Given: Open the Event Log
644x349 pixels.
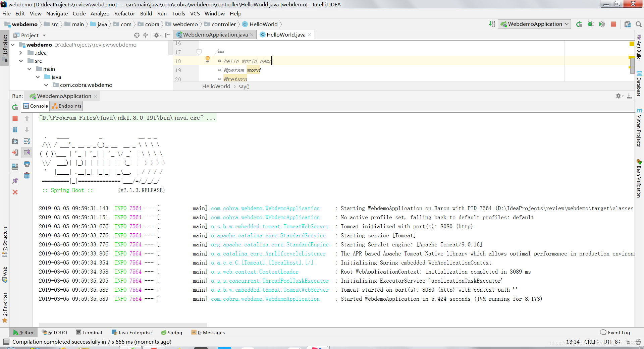Looking at the screenshot, I should click(615, 333).
